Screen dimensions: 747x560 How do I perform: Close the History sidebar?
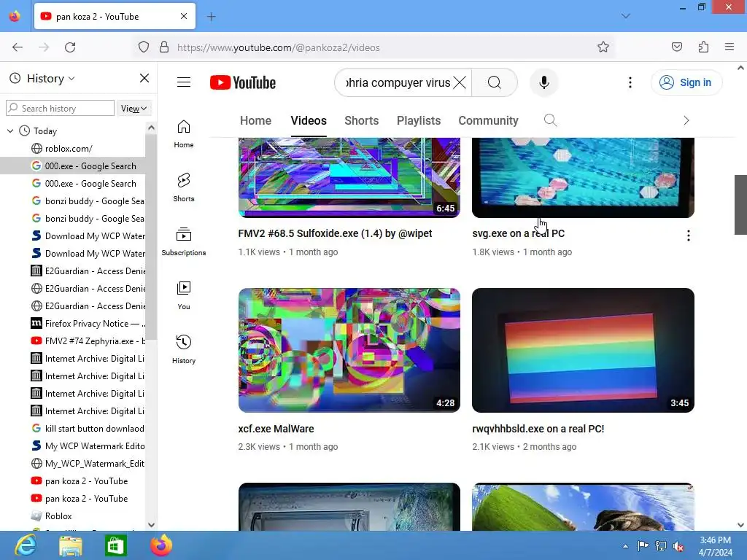point(144,78)
